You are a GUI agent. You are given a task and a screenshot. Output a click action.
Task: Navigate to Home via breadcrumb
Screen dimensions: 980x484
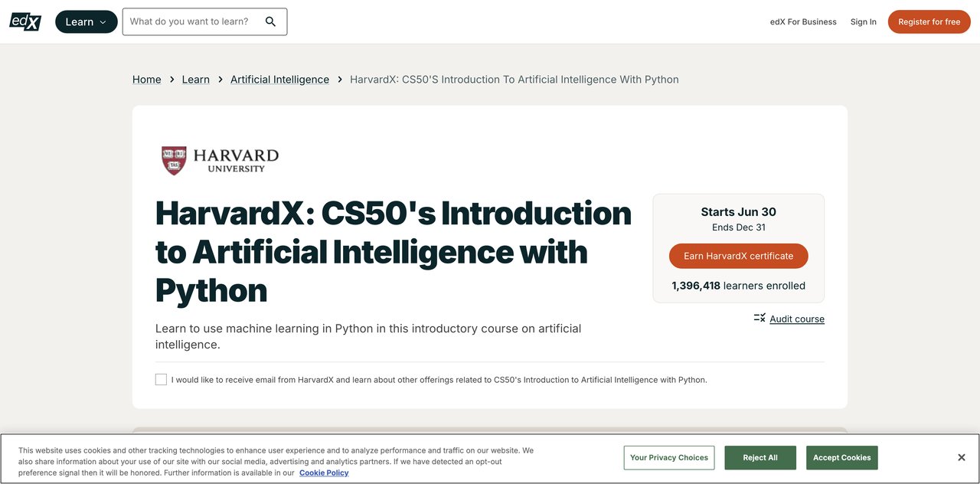click(145, 79)
